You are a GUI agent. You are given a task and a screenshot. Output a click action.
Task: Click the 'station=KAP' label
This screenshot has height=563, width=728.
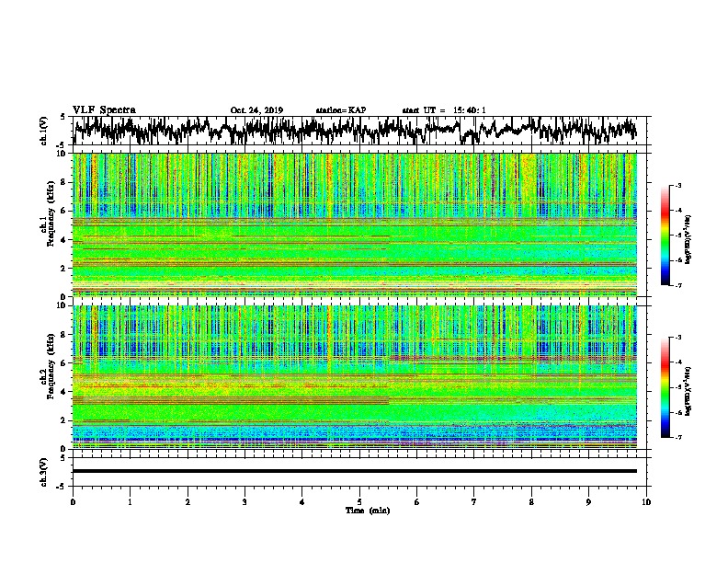(x=341, y=110)
